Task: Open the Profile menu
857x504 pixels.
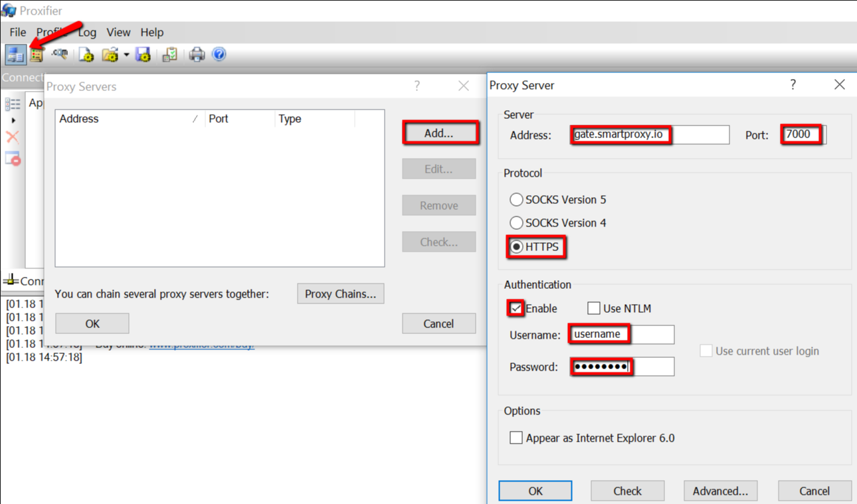Action: pos(52,32)
